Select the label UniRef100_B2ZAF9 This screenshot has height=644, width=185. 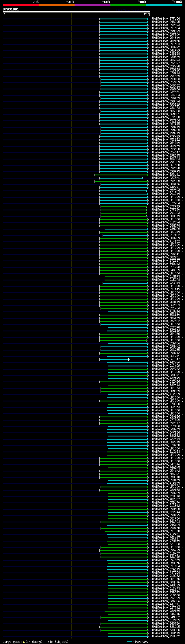click(x=166, y=82)
